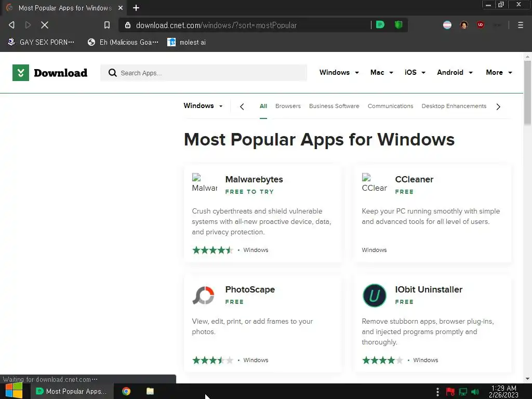Expand the Windows header menu dropdown
Viewport: 532px width, 399px height.
coord(339,72)
